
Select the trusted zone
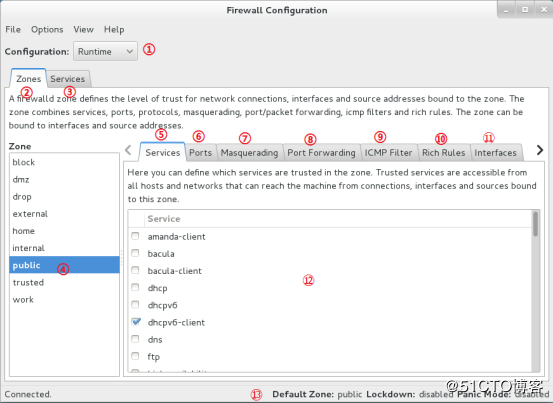coord(64,282)
